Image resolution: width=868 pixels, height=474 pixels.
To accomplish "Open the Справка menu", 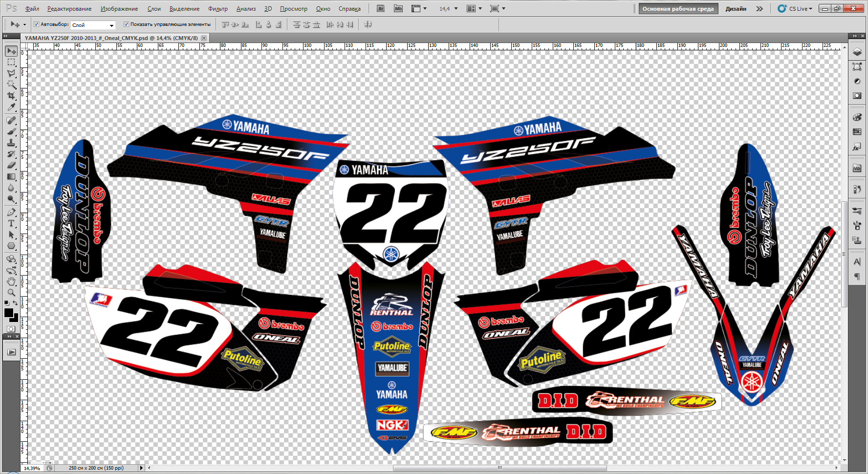I will point(349,9).
